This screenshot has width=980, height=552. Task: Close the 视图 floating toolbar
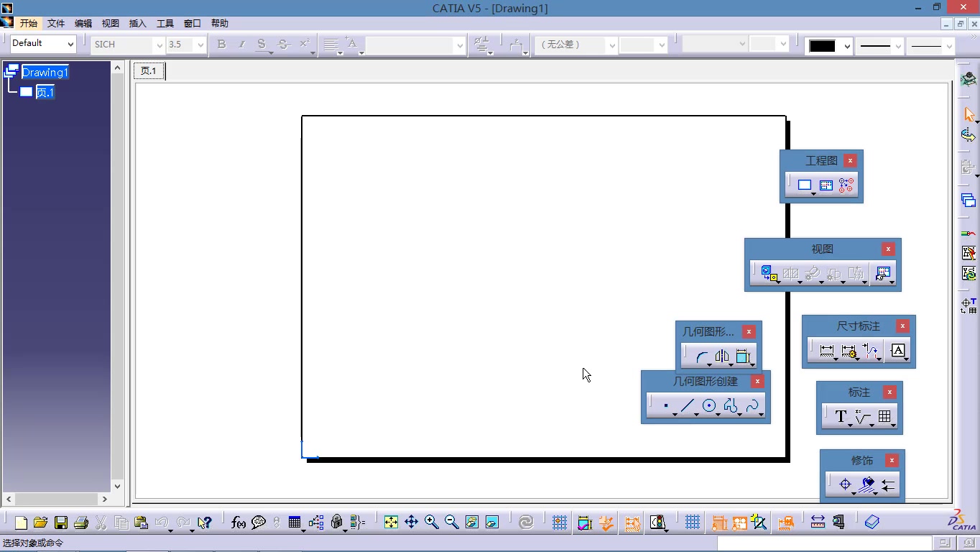click(x=889, y=249)
